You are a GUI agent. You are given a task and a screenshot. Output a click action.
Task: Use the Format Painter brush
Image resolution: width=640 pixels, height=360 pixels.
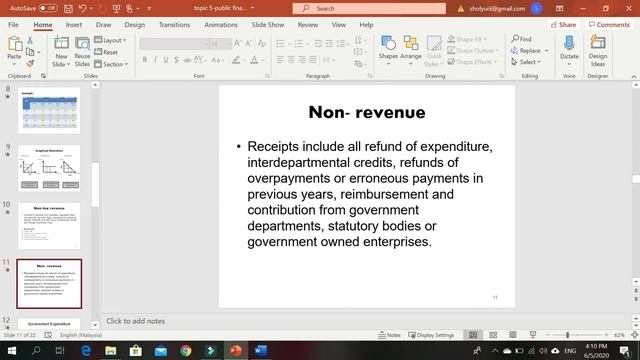click(30, 64)
